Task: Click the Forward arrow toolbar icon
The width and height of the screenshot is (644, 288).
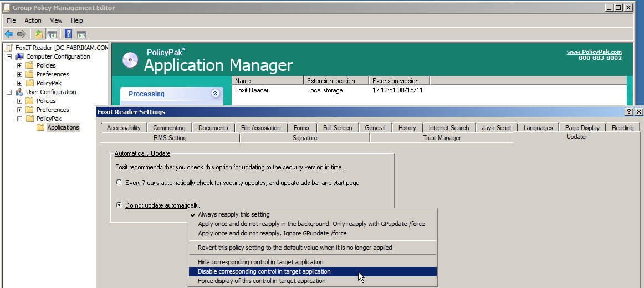Action: (22, 34)
